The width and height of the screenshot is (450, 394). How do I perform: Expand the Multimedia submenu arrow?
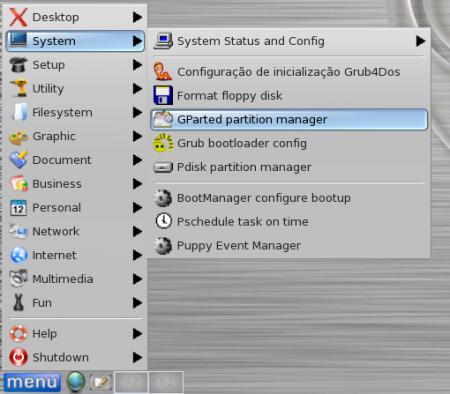[137, 279]
